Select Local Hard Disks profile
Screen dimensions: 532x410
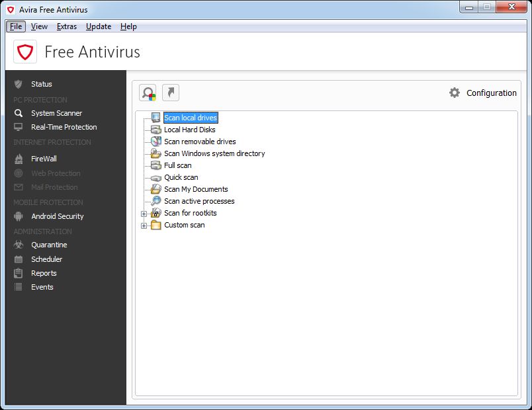pyautogui.click(x=190, y=130)
